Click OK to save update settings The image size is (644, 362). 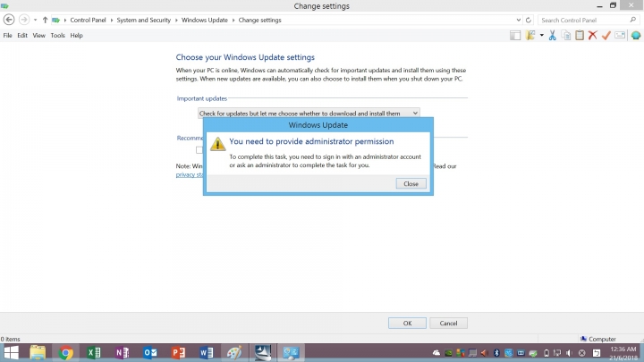pos(407,323)
